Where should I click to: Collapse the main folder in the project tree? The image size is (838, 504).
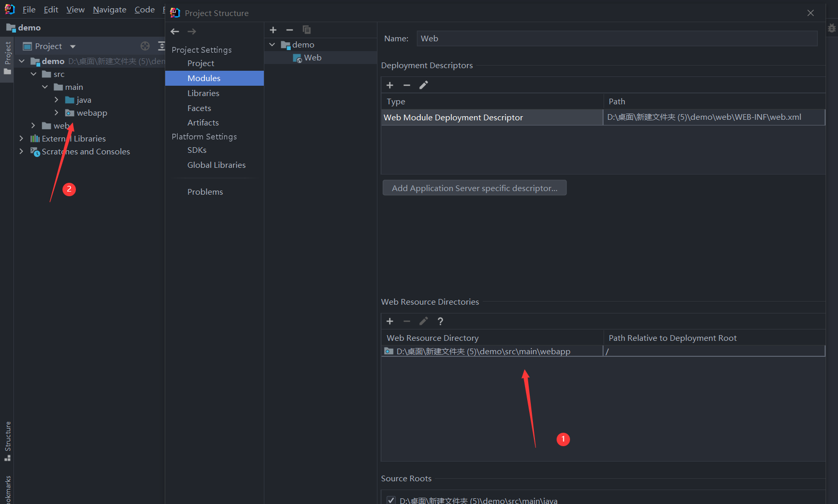(x=45, y=87)
